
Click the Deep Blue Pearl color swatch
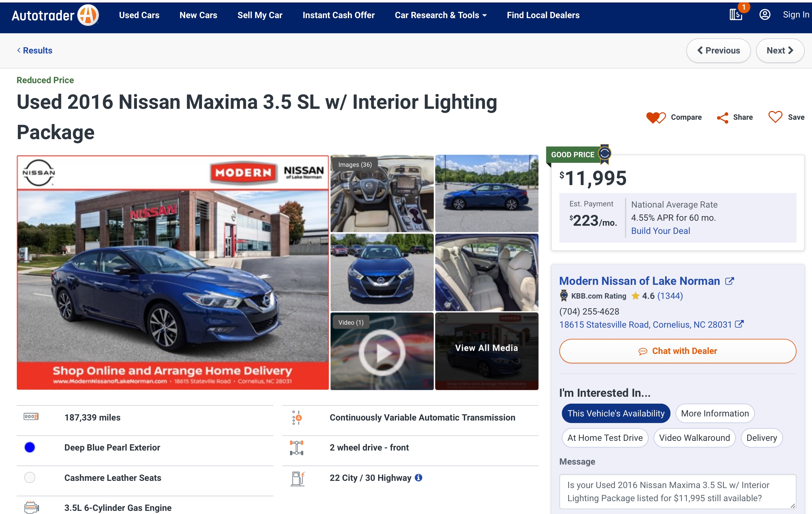30,447
